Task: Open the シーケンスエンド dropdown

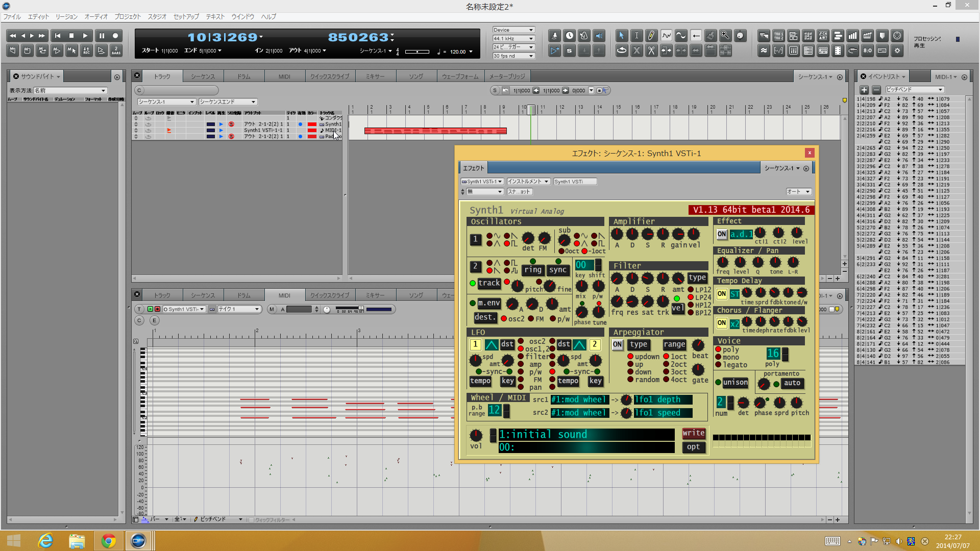Action: point(228,102)
